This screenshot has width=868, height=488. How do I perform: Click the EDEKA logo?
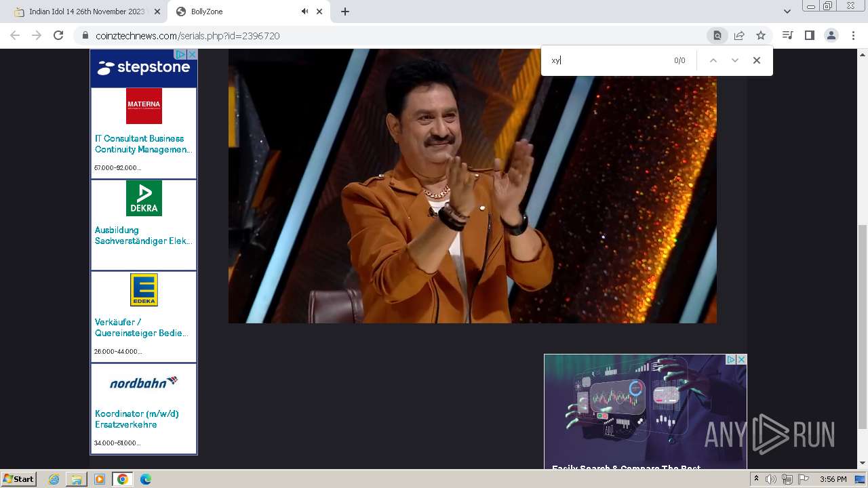(x=144, y=289)
